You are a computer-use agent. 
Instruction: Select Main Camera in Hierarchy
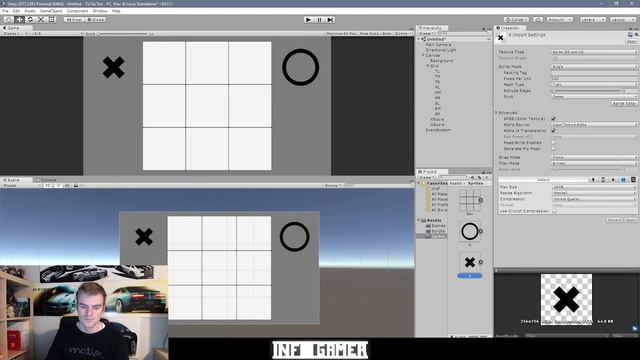click(x=438, y=44)
